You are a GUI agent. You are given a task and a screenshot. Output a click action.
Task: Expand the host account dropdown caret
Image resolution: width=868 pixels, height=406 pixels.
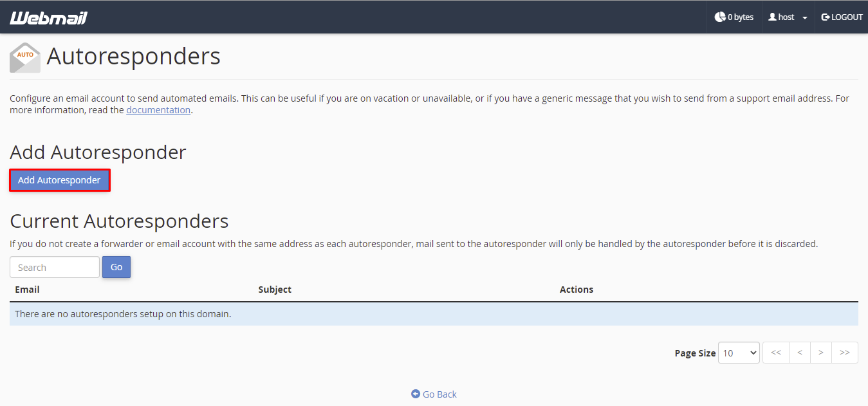click(804, 18)
